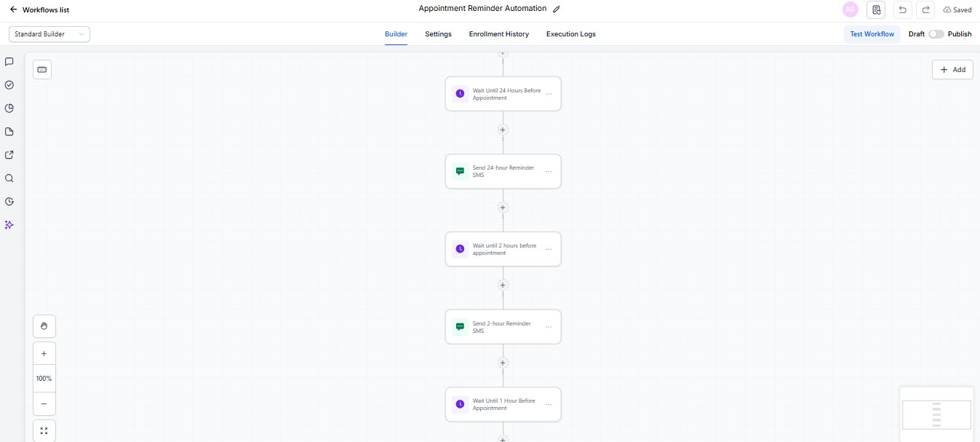Add a step below Send 2-hour Reminder SMS
Image resolution: width=980 pixels, height=442 pixels.
pyautogui.click(x=503, y=363)
